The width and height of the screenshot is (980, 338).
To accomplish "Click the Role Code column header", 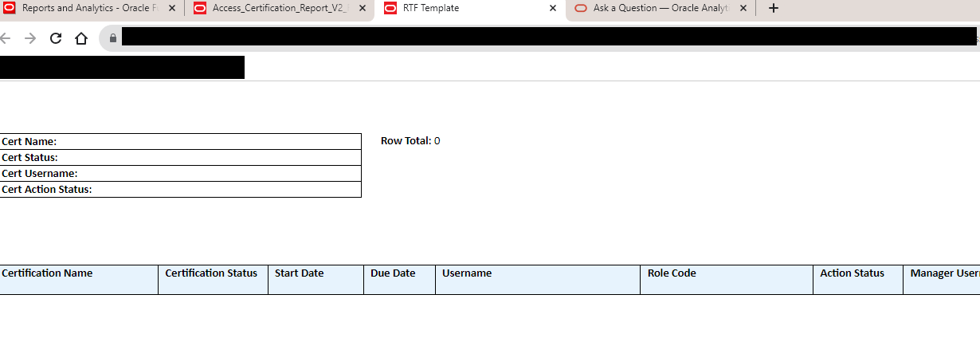I will coord(727,280).
